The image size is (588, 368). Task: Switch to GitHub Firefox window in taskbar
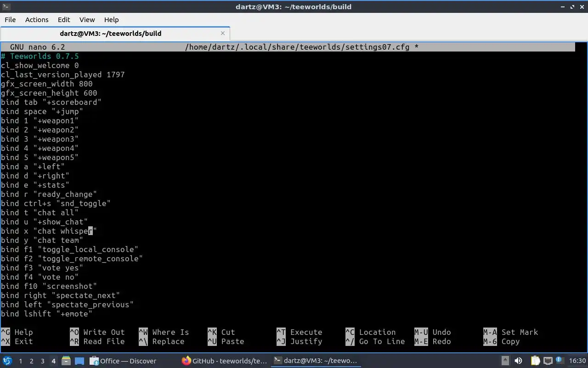pyautogui.click(x=225, y=361)
